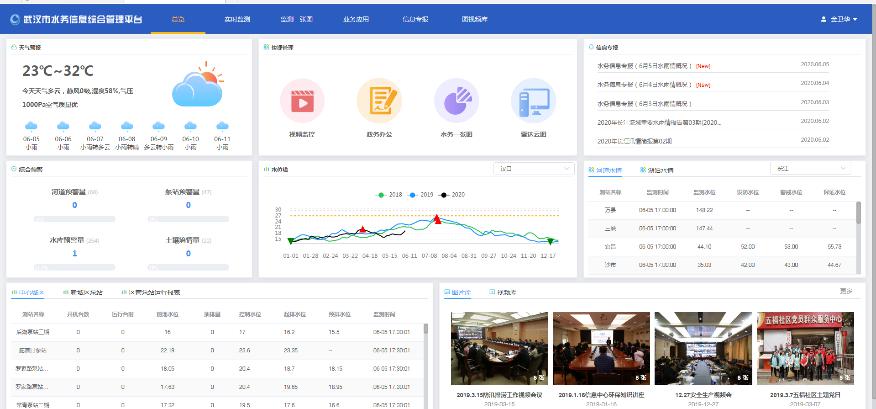Open the user account dropdown arrow
The width and height of the screenshot is (876, 409).
[x=856, y=20]
